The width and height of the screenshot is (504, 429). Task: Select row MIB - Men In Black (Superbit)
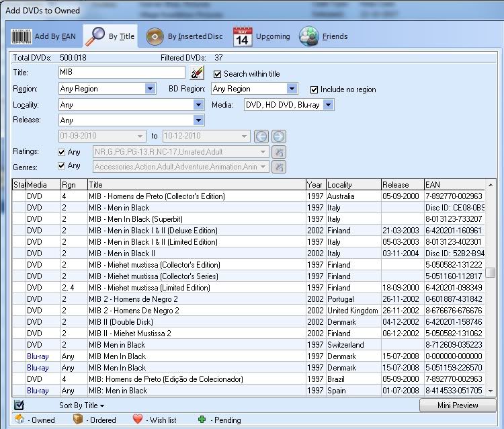tap(248, 219)
